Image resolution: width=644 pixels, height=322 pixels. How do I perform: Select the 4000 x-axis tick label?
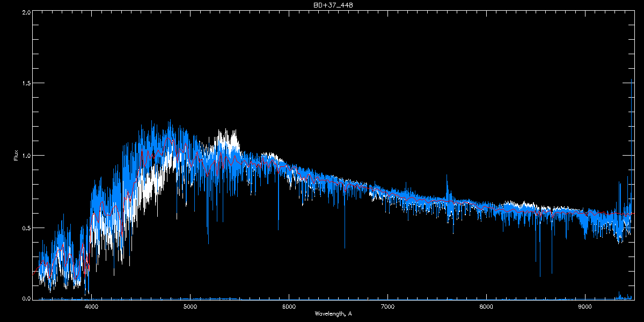pyautogui.click(x=91, y=307)
